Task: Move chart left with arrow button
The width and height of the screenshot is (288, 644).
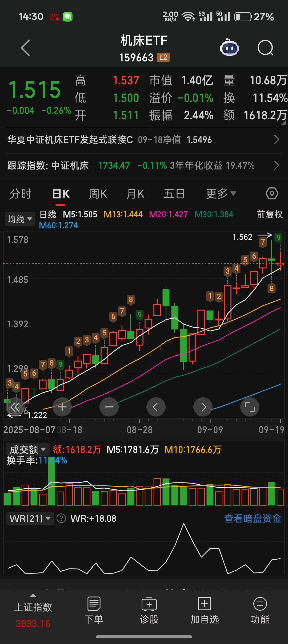Action: point(156,407)
